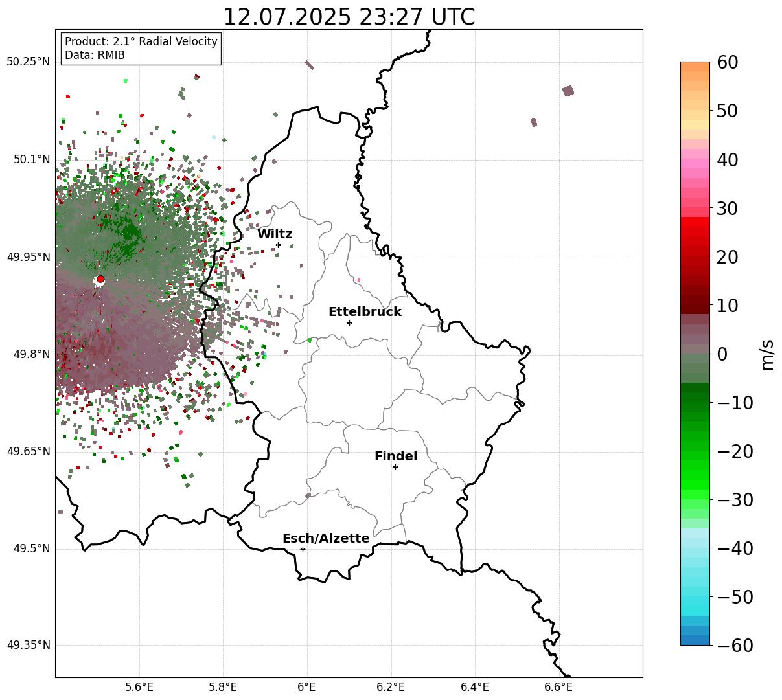The height and width of the screenshot is (700, 782).
Task: Click the colorbar tick label −40
Action: point(734,548)
